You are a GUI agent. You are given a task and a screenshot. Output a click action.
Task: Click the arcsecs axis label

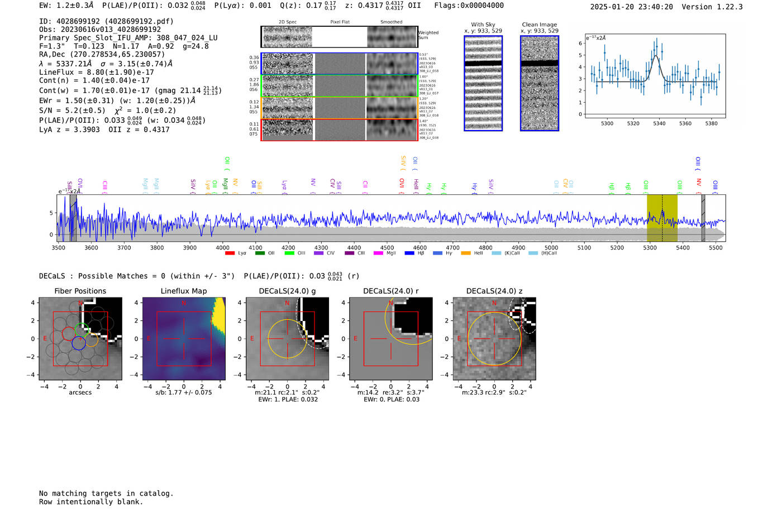80,393
